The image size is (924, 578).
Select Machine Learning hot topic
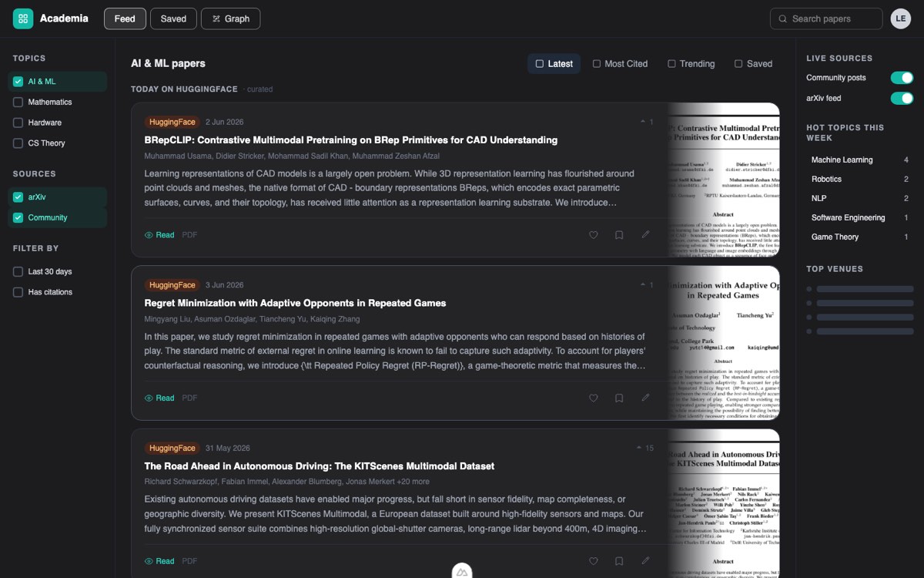click(x=860, y=160)
